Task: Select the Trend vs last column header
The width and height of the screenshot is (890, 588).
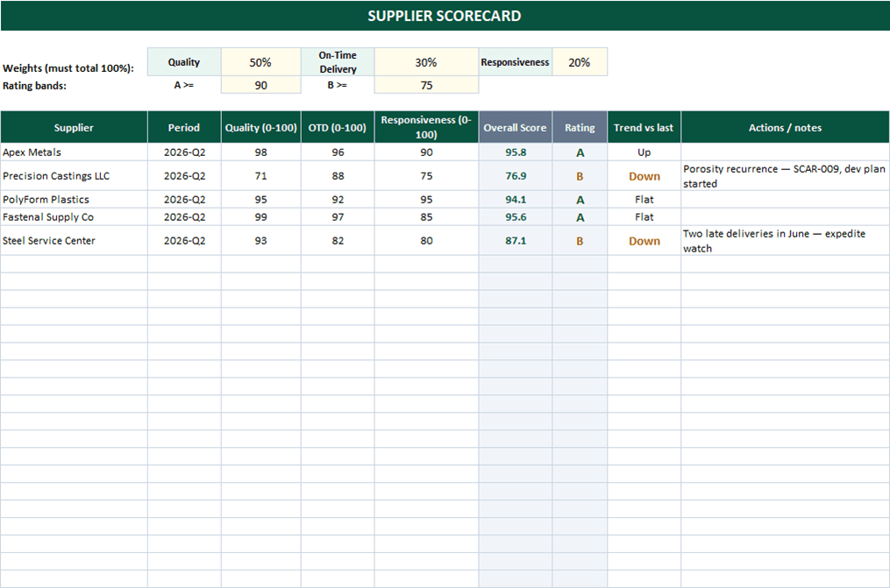Action: click(644, 127)
